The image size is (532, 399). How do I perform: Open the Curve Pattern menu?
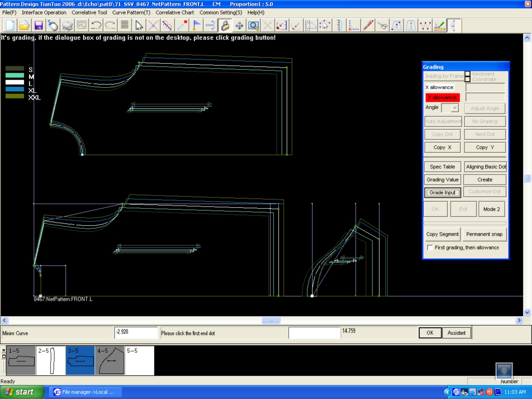(x=131, y=13)
